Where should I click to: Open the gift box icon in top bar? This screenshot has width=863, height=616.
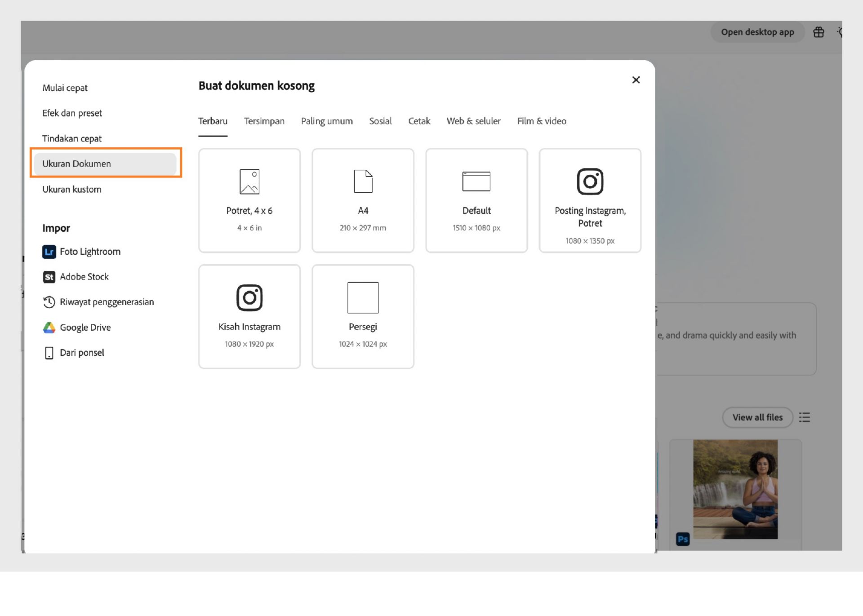point(819,32)
